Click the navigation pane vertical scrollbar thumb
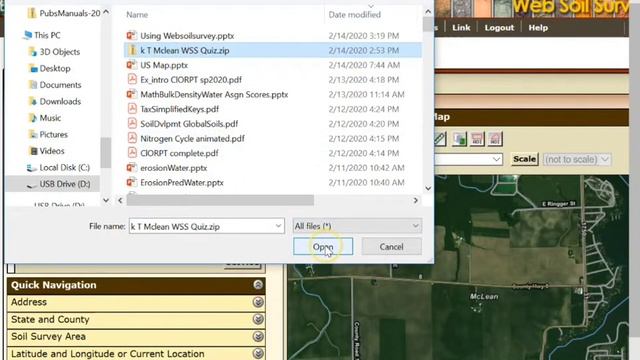The height and width of the screenshot is (360, 640). 106,153
